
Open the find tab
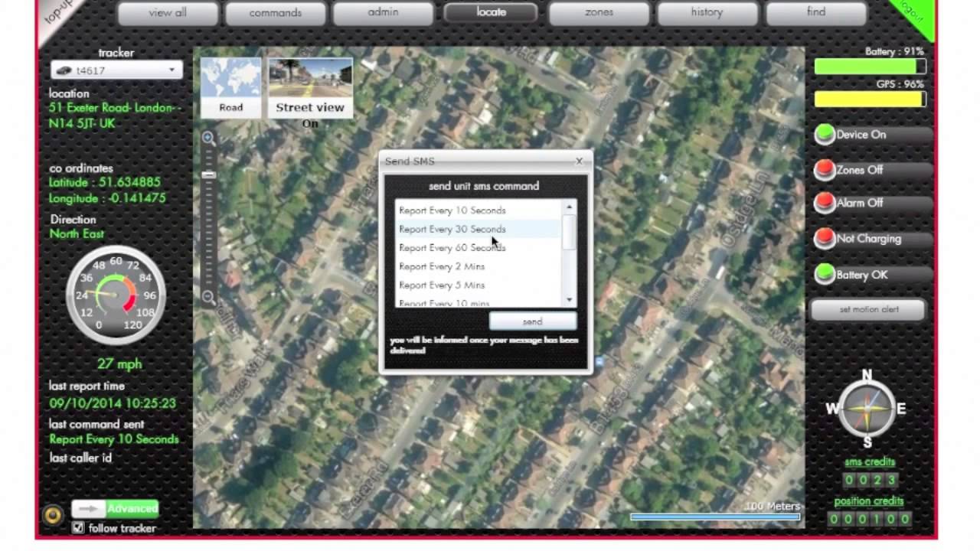(x=816, y=12)
